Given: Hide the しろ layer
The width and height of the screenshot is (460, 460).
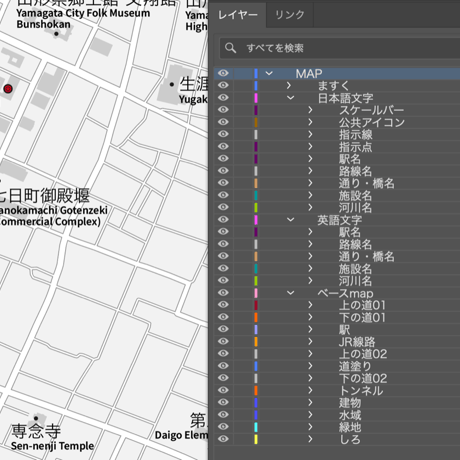Looking at the screenshot, I should (x=223, y=439).
